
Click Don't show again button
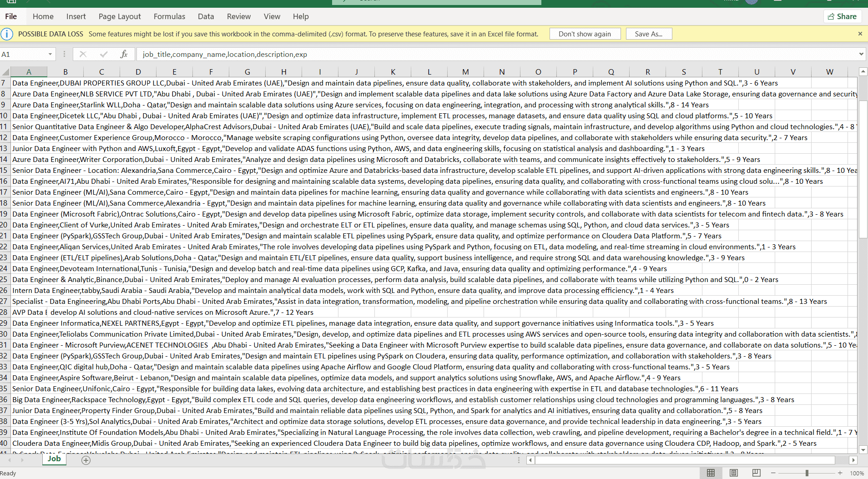(x=585, y=34)
